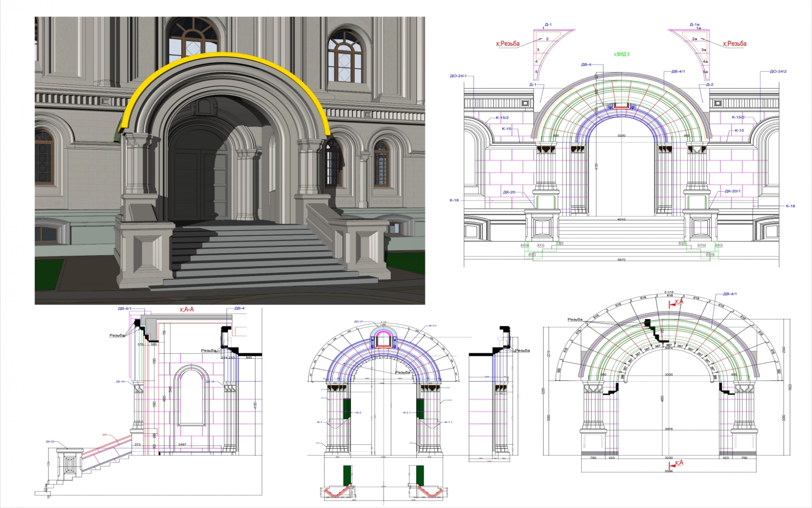The image size is (812, 508).
Task: Select the 'Д-2' callout on front elevation
Action: tap(709, 85)
